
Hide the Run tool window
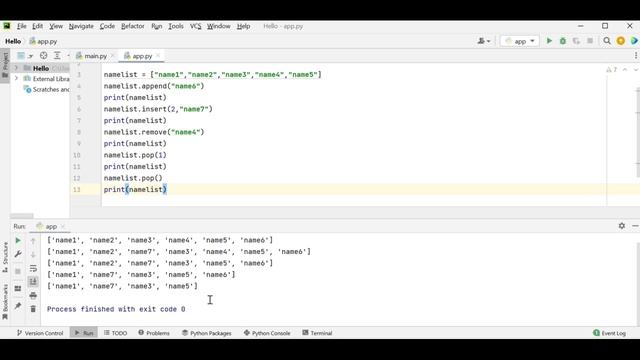pyautogui.click(x=635, y=226)
